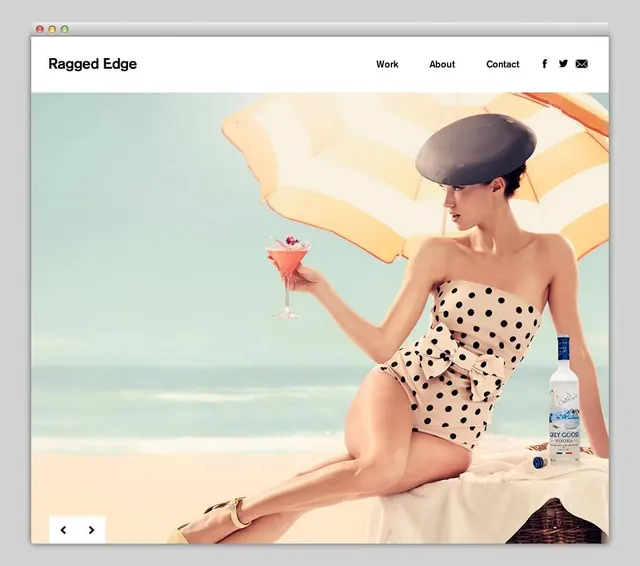Advance to next slide with right arrow

click(91, 530)
